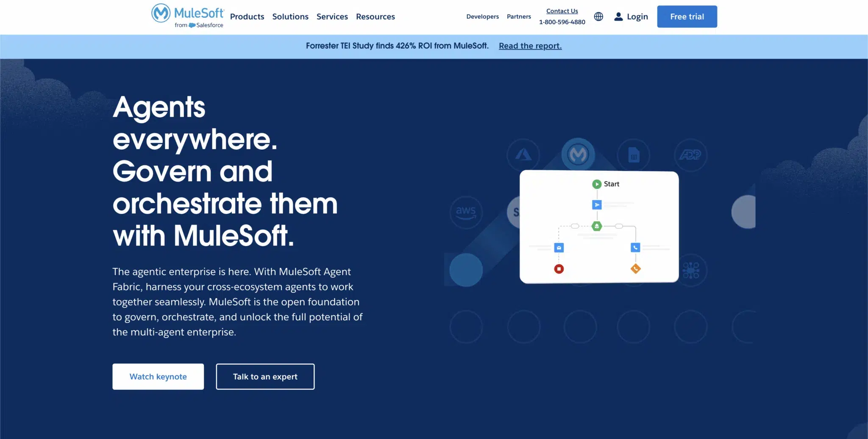Click the green Start play icon
The height and width of the screenshot is (439, 868).
click(597, 184)
